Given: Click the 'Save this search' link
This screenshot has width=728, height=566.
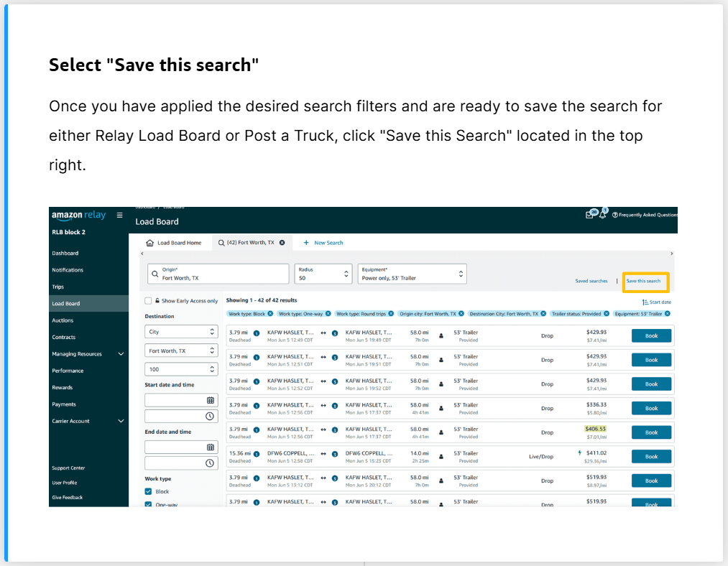Looking at the screenshot, I should [643, 281].
